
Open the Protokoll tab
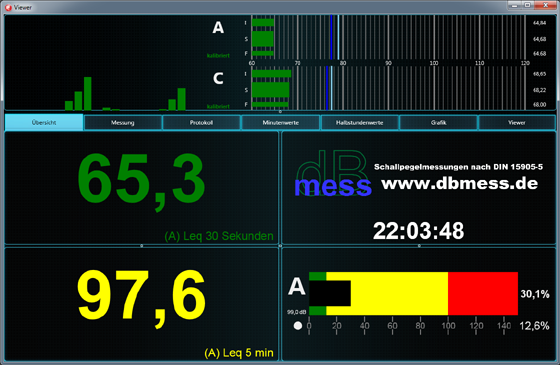[201, 122]
